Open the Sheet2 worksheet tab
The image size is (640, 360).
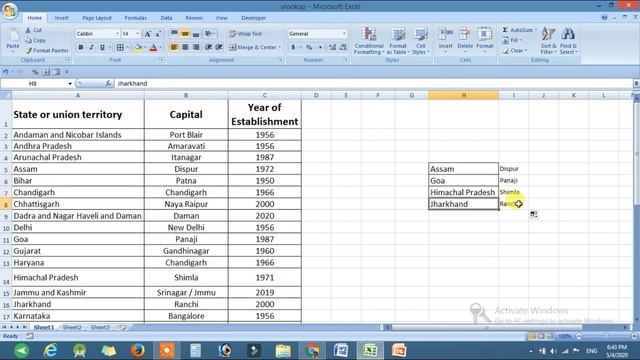(x=72, y=327)
